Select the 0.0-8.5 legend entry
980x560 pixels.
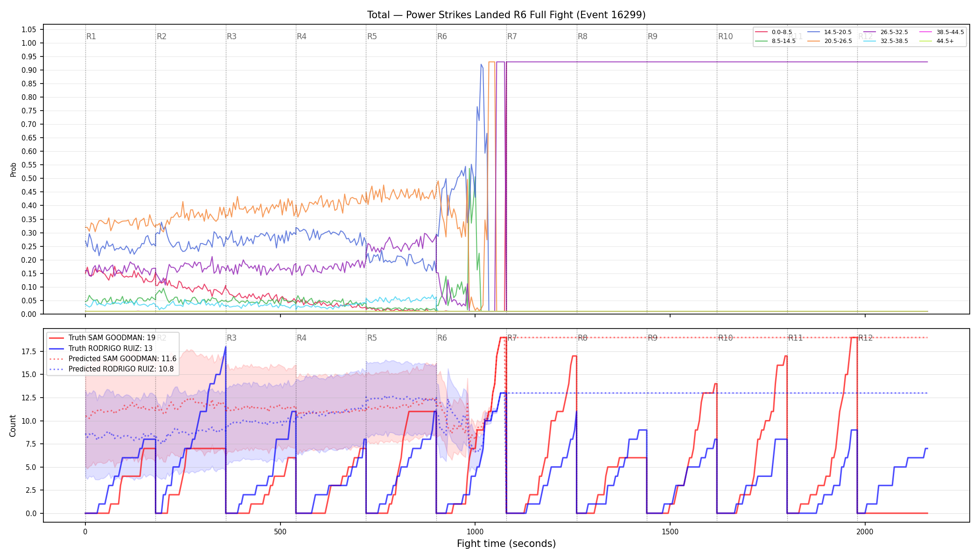coord(773,32)
